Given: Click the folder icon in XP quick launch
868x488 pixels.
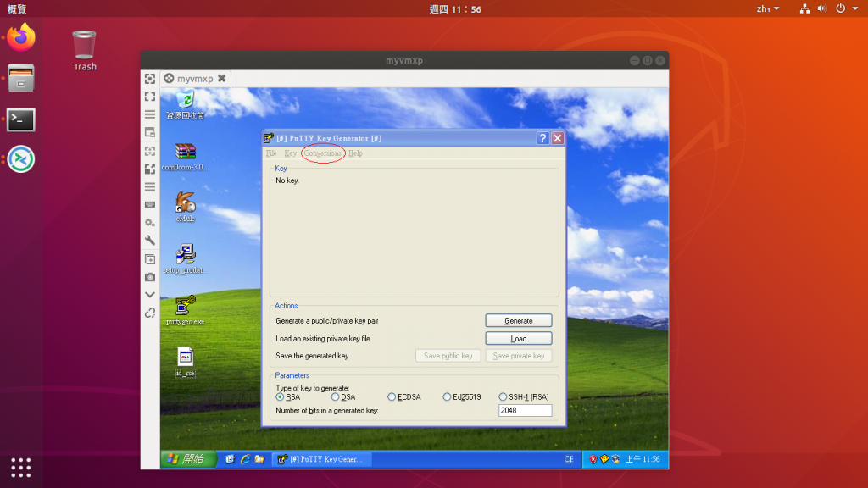Looking at the screenshot, I should coord(259,459).
